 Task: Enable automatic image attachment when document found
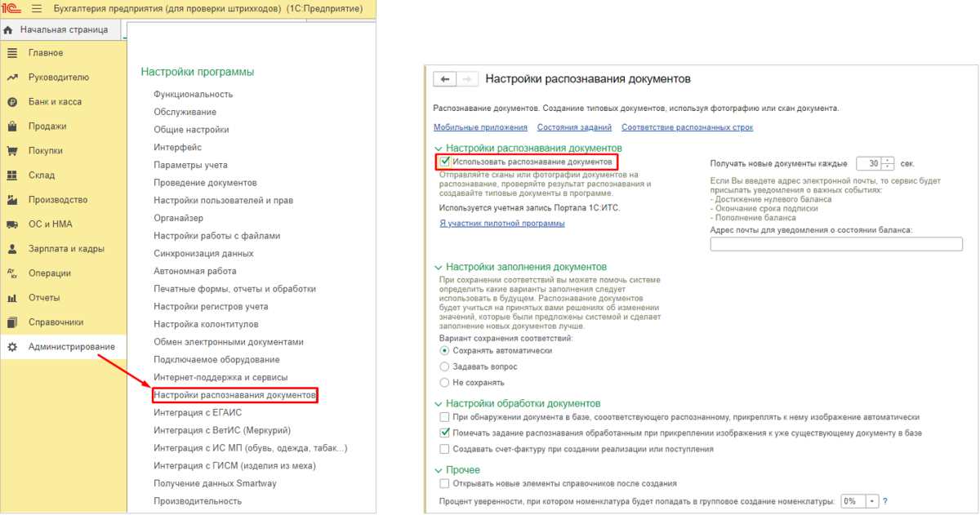[x=444, y=417]
